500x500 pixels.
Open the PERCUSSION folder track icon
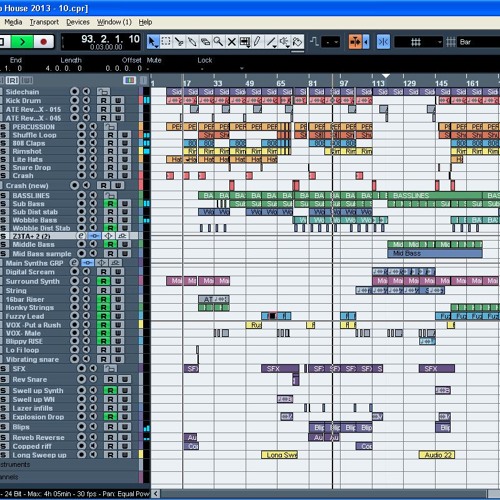point(110,127)
